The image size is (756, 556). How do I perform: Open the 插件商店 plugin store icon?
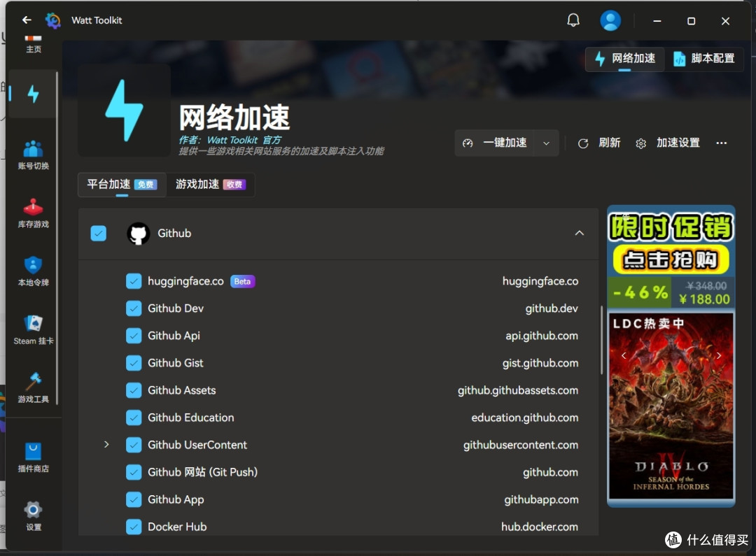(x=33, y=456)
